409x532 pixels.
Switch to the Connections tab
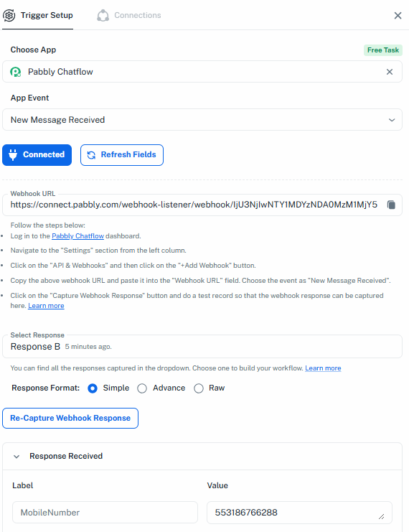tap(129, 15)
